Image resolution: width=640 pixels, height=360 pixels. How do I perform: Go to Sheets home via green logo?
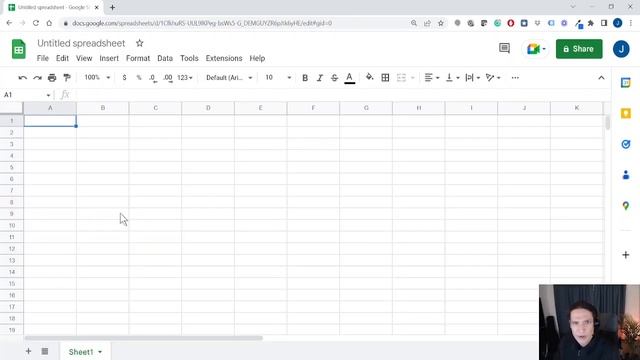pos(18,49)
